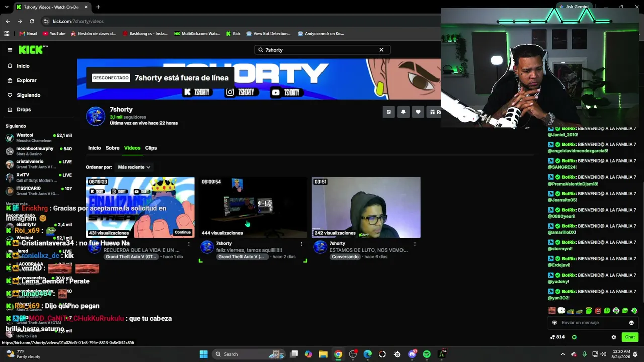644x362 pixels.
Task: Open the Windows Start menu
Action: click(203, 354)
